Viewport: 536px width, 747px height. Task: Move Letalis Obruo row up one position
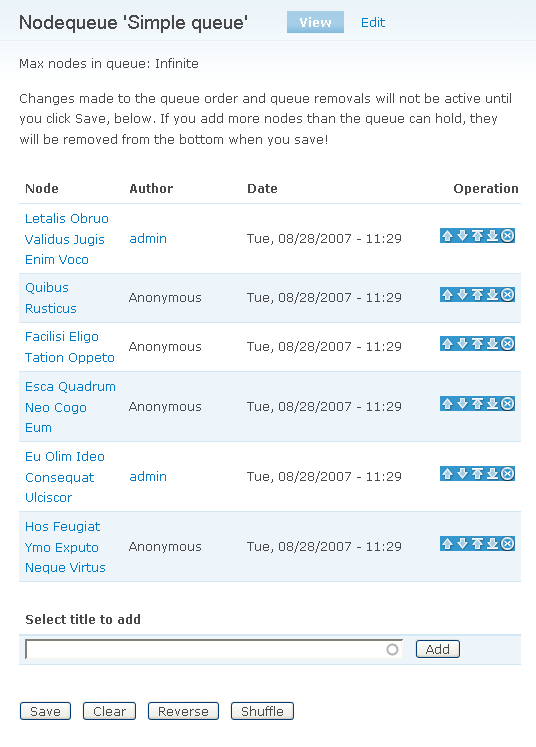coord(447,236)
